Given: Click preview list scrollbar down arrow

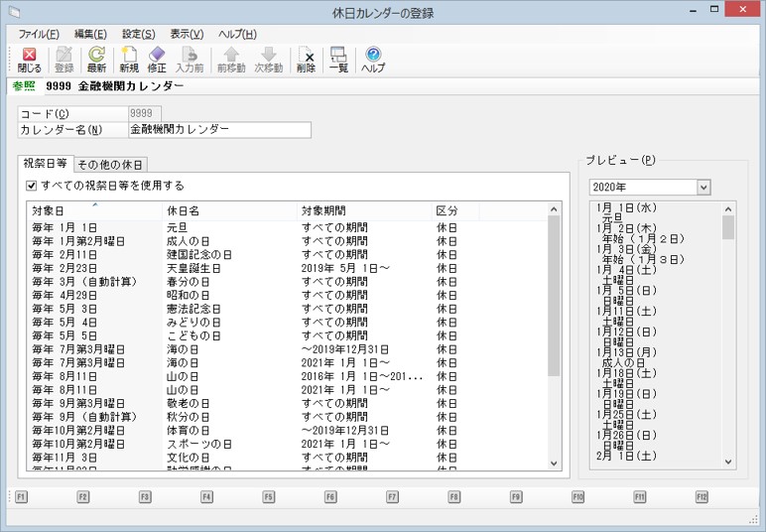Looking at the screenshot, I should tap(728, 462).
